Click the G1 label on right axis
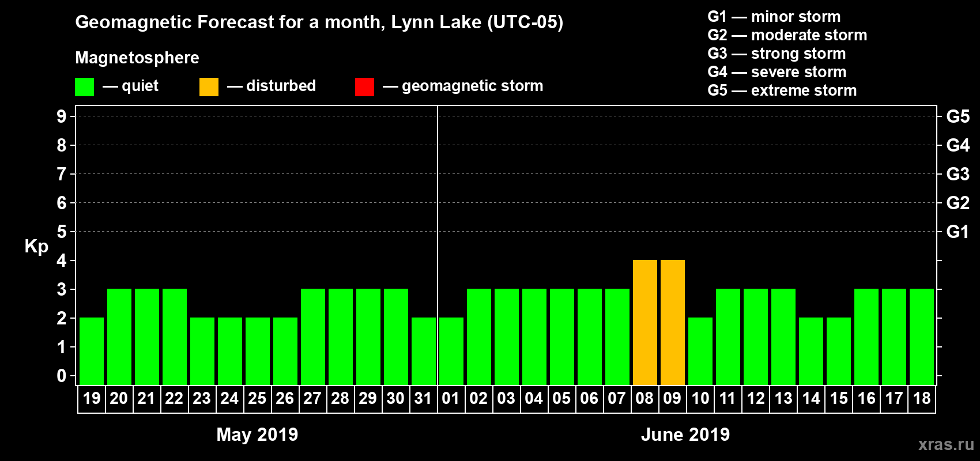The height and width of the screenshot is (461, 980). (x=958, y=232)
